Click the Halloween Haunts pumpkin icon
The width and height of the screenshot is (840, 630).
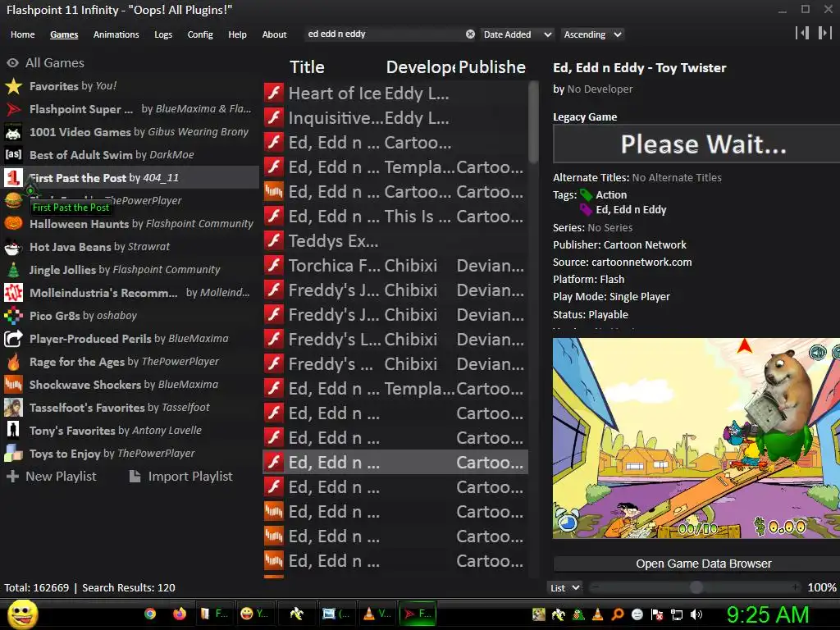13,223
